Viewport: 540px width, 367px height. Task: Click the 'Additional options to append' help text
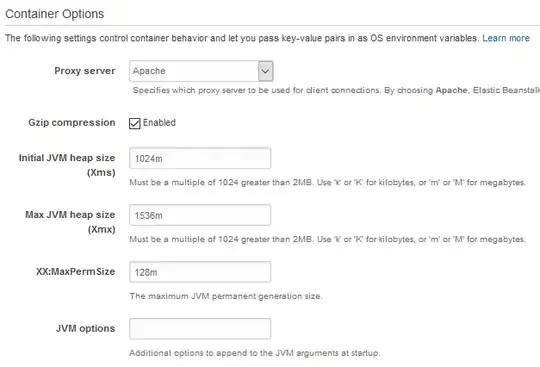pos(255,353)
